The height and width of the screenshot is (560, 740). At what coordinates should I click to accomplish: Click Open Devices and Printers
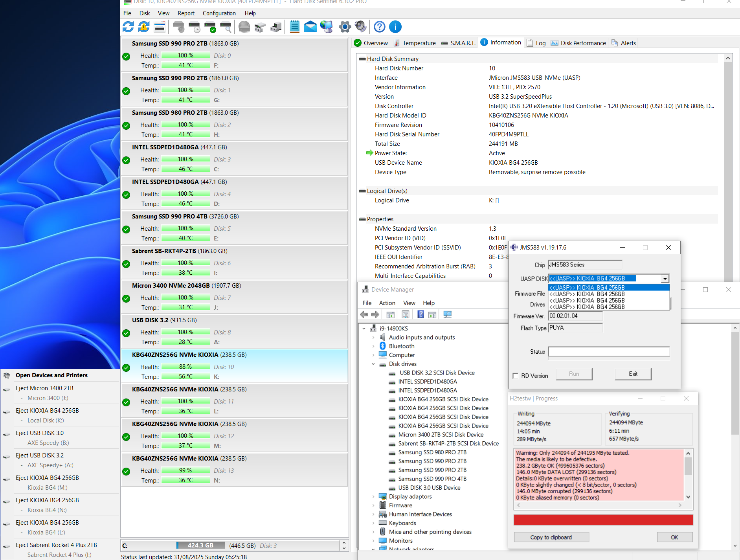pyautogui.click(x=51, y=375)
